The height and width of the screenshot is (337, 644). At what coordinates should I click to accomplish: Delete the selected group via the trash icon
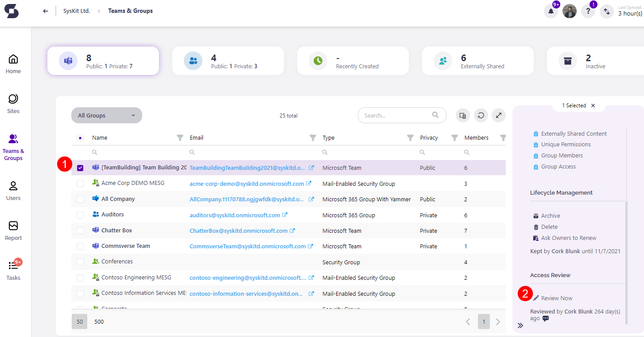(x=548, y=227)
